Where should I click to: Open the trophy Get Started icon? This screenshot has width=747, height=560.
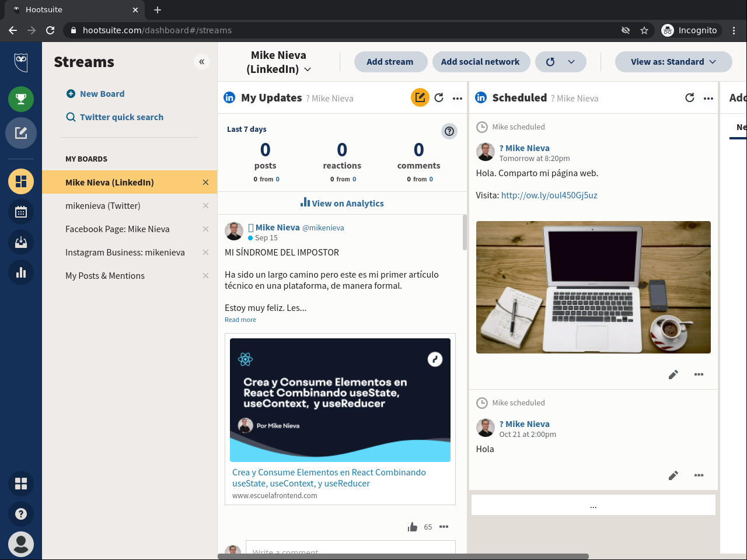coord(21,99)
